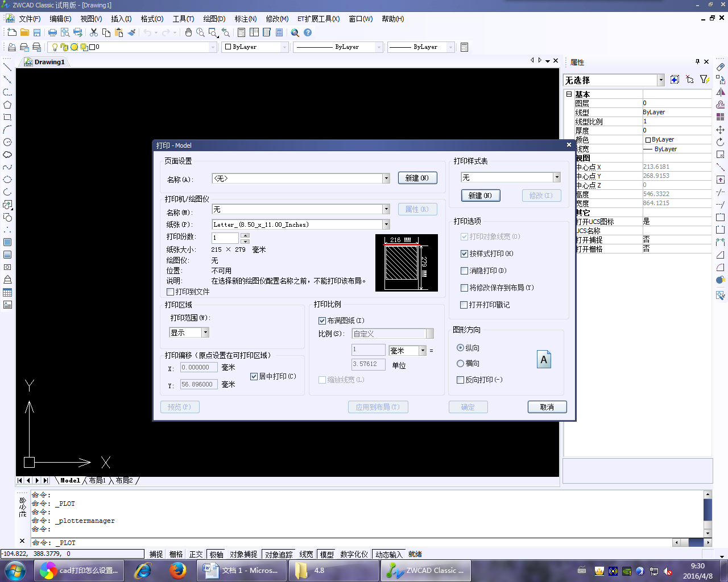Viewport: 728px width, 582px height.
Task: Click 新建 button next to page setup name
Action: click(417, 178)
